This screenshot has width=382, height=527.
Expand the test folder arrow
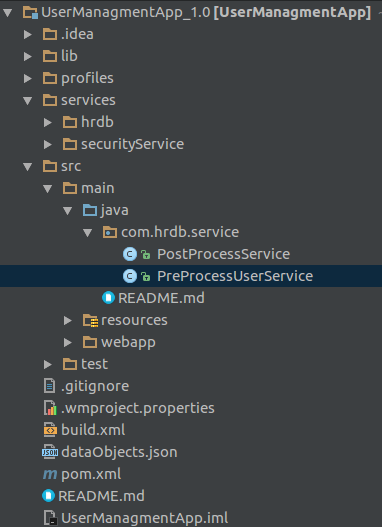tap(48, 364)
